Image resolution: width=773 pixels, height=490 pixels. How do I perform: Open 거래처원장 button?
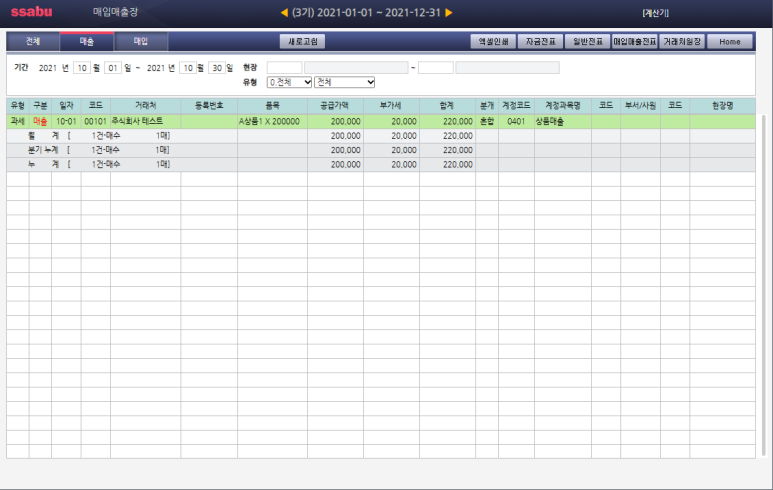[682, 41]
